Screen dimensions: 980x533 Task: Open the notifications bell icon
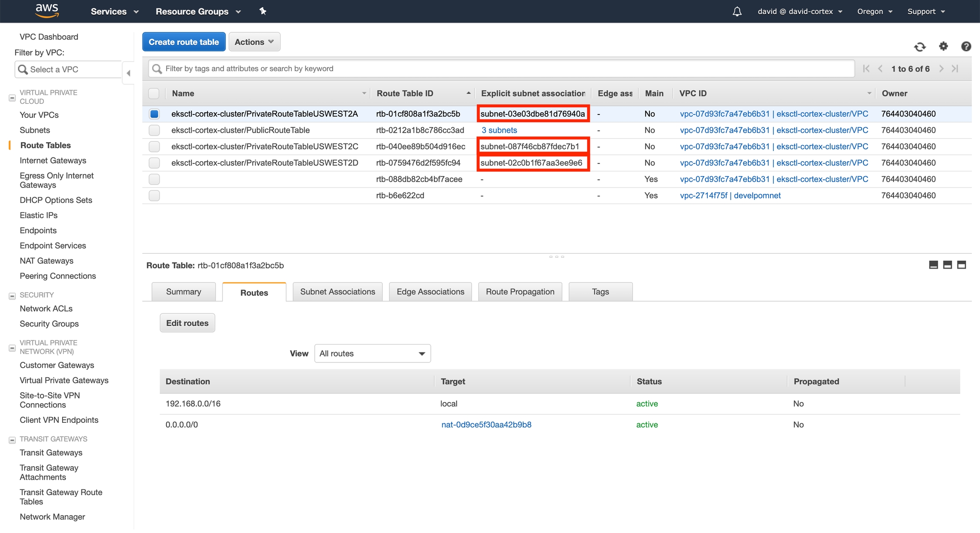[737, 11]
